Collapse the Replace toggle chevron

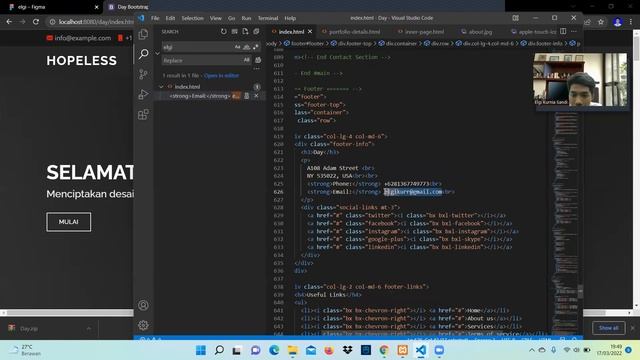[158, 53]
